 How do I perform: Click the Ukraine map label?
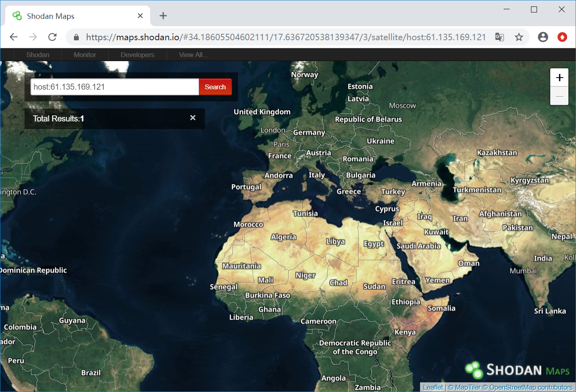click(x=380, y=141)
